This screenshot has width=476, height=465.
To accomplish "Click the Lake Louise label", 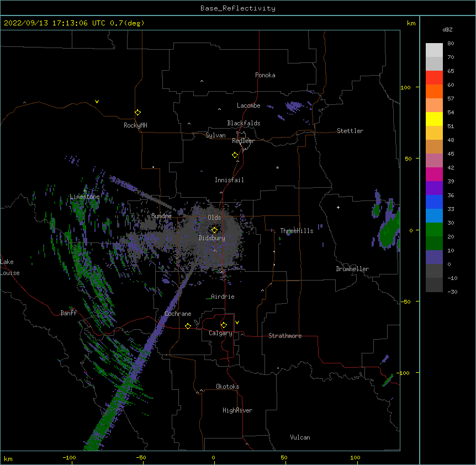I will click(10, 267).
